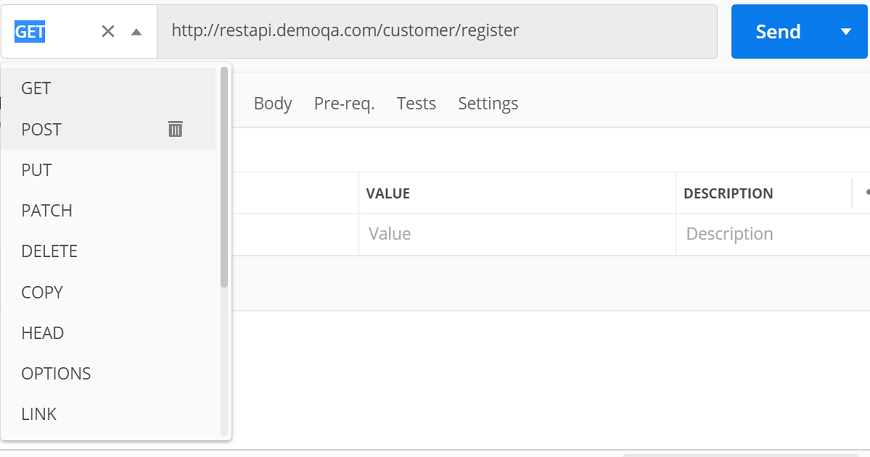Click the request URL field

click(437, 32)
